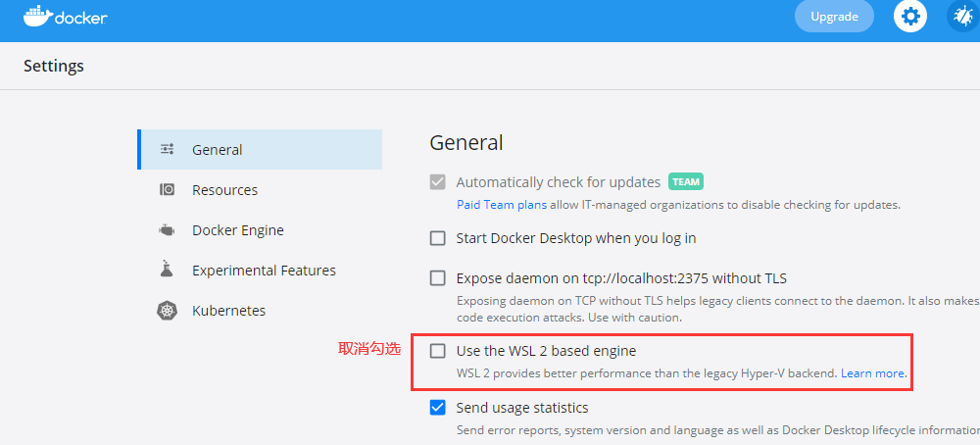Click the TEAM badge
Image resolution: width=980 pixels, height=445 pixels.
click(686, 182)
